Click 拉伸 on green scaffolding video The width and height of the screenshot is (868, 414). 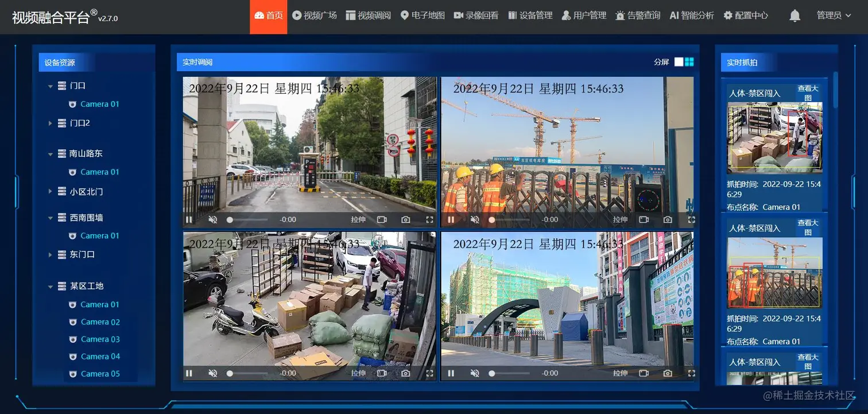tap(620, 373)
